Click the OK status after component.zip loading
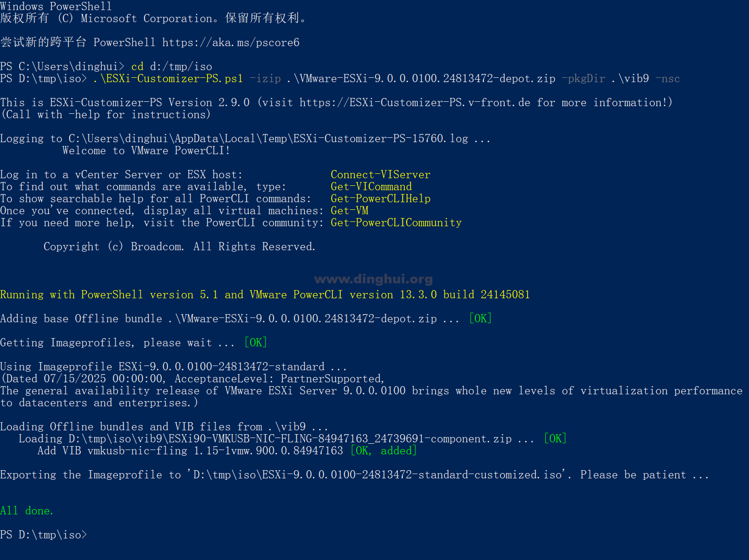 point(555,438)
